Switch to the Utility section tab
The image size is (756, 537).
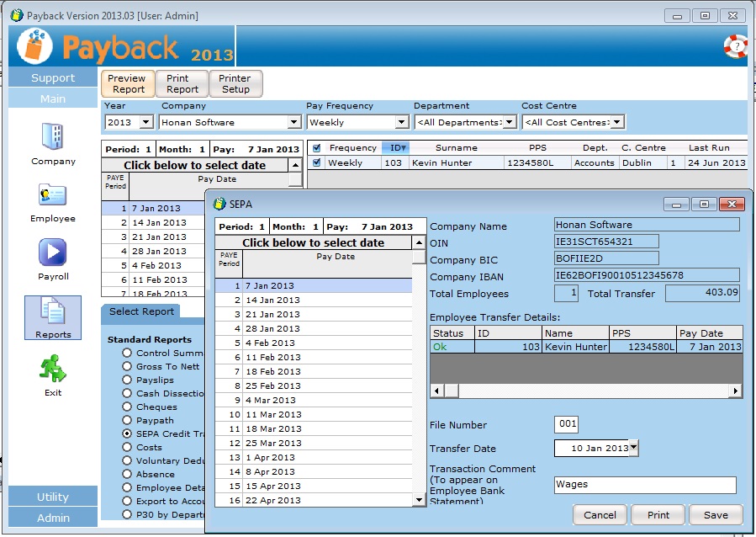[x=53, y=497]
